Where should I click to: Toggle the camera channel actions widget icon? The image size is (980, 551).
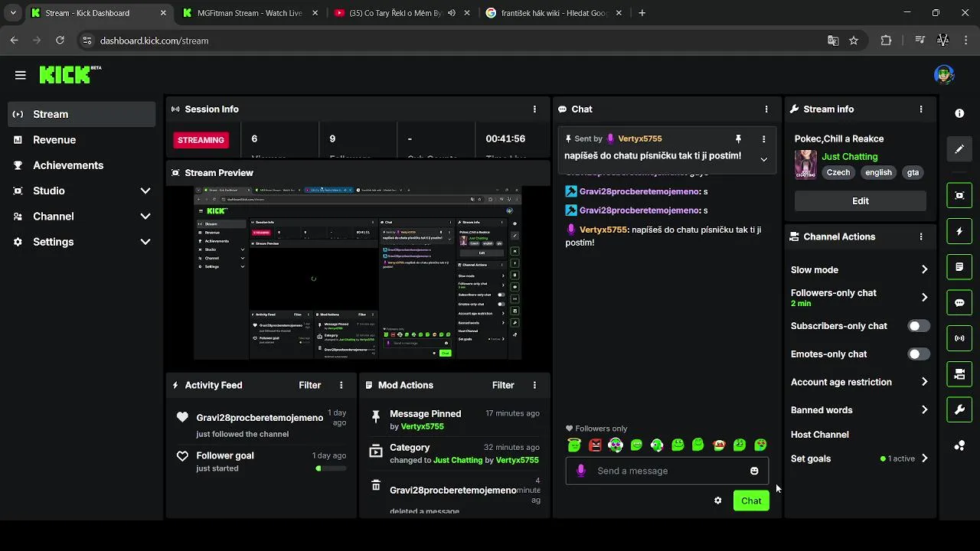tap(959, 374)
